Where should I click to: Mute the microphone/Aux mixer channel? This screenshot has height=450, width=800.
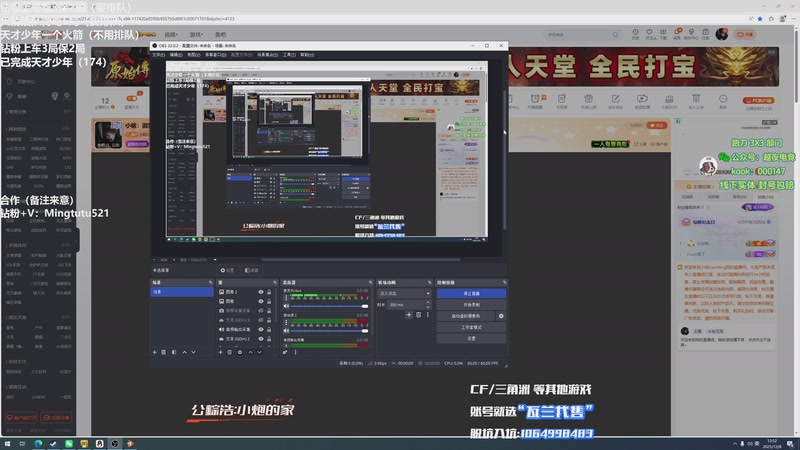[286, 306]
